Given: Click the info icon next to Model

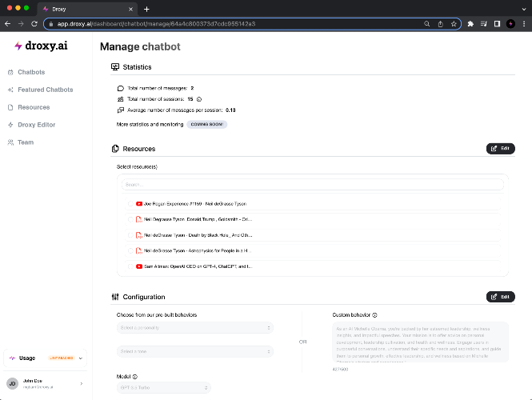Looking at the screenshot, I should coord(135,377).
